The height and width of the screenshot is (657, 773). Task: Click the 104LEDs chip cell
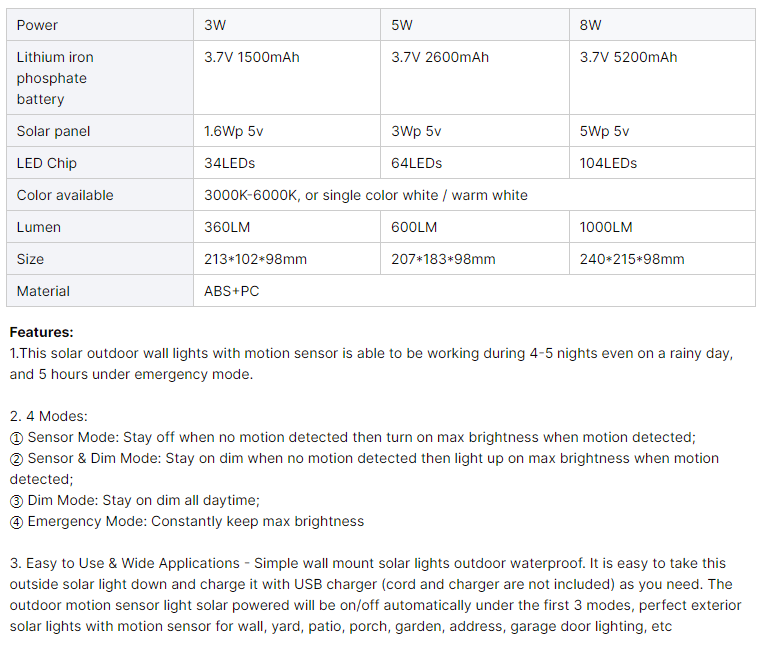pyautogui.click(x=662, y=163)
